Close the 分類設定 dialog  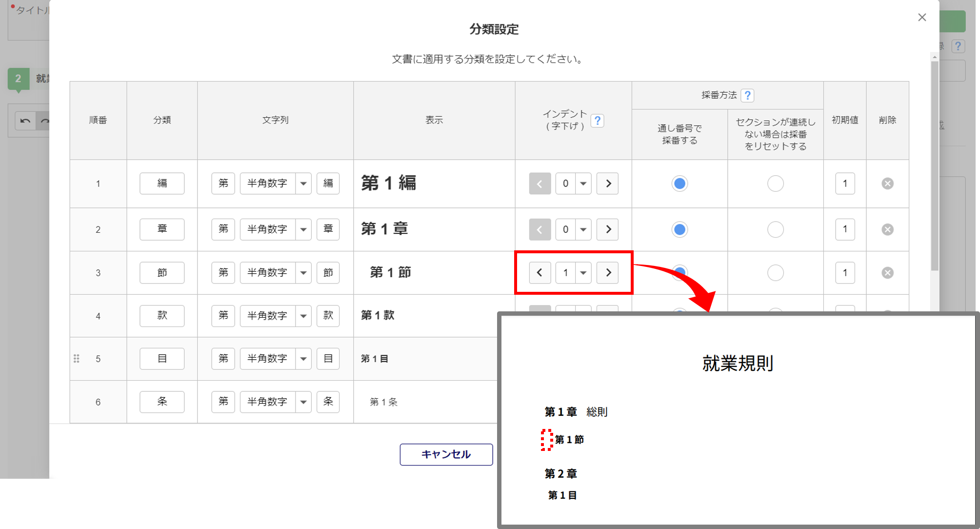922,18
